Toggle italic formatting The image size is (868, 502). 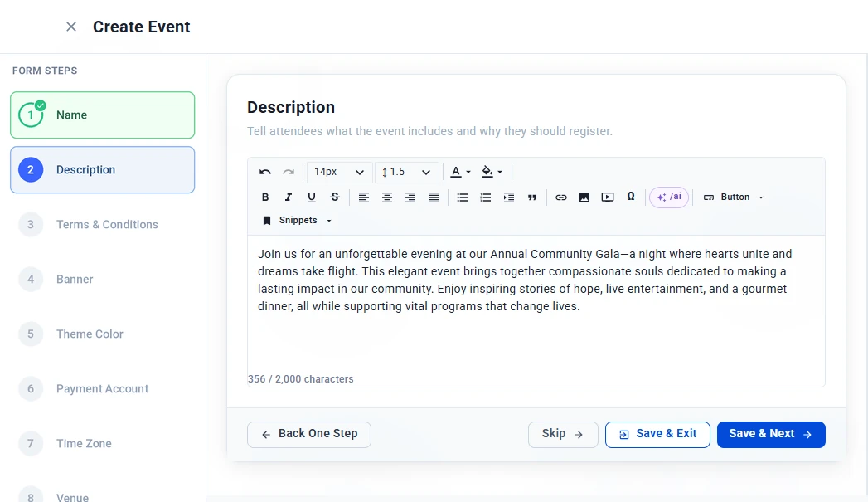[x=289, y=197]
